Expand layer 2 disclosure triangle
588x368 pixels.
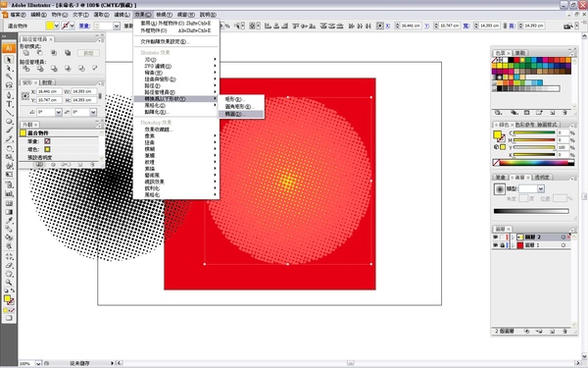coord(513,237)
